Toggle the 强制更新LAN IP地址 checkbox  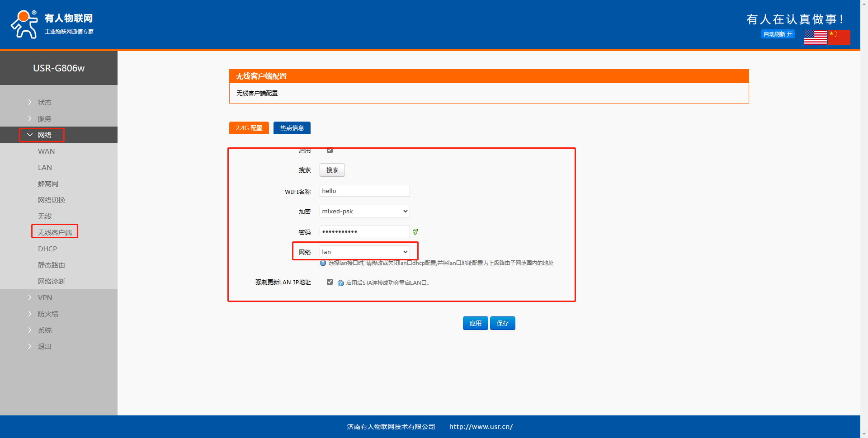pyautogui.click(x=330, y=282)
